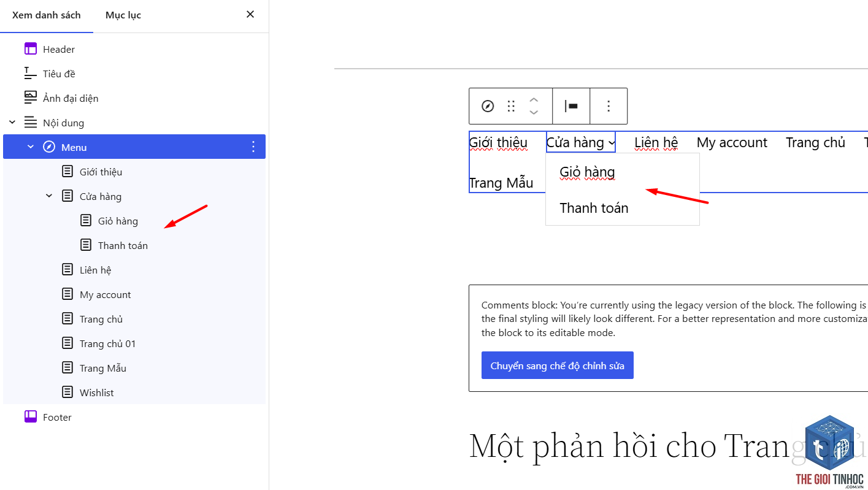Screen dimensions: 868x490
Task: Switch to Mục lục tab
Action: pos(123,15)
